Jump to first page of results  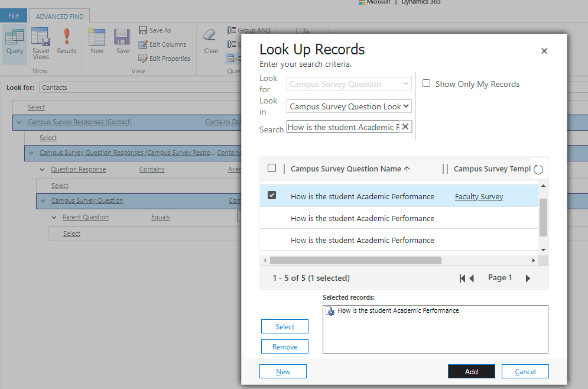[x=462, y=278]
